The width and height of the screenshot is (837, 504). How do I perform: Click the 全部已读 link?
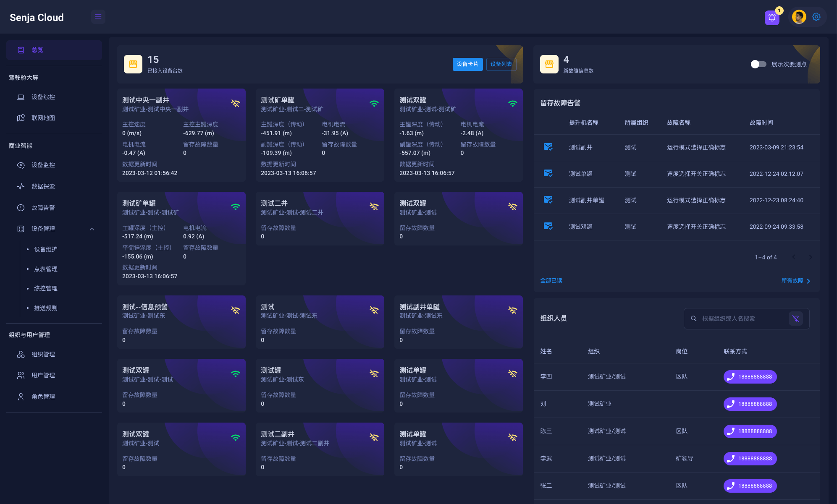[551, 281]
